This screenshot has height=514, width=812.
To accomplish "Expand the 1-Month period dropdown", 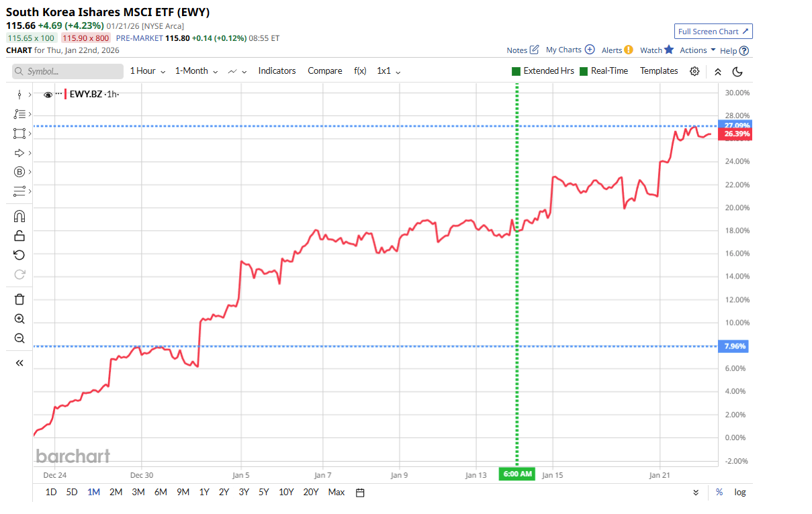I will (x=196, y=71).
